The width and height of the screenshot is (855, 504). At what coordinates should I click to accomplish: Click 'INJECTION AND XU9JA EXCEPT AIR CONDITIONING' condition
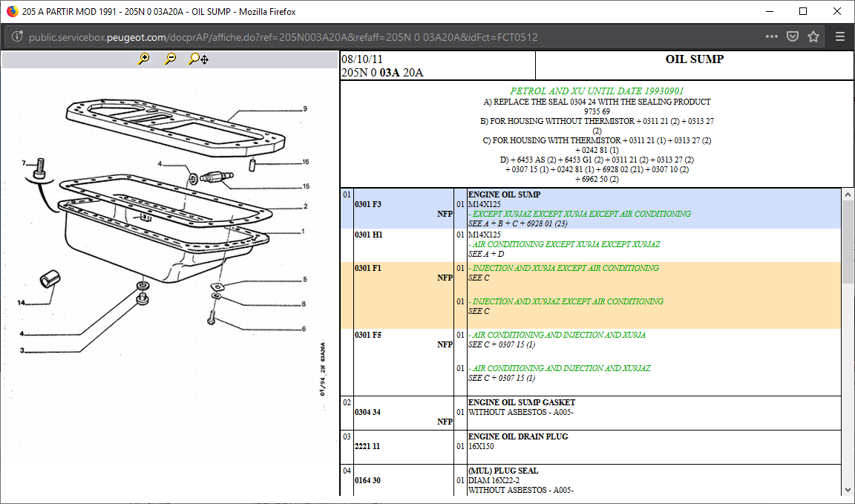pos(564,268)
